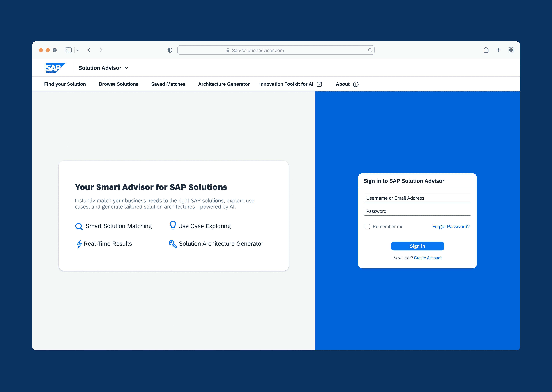Click the privacy shield icon

170,50
